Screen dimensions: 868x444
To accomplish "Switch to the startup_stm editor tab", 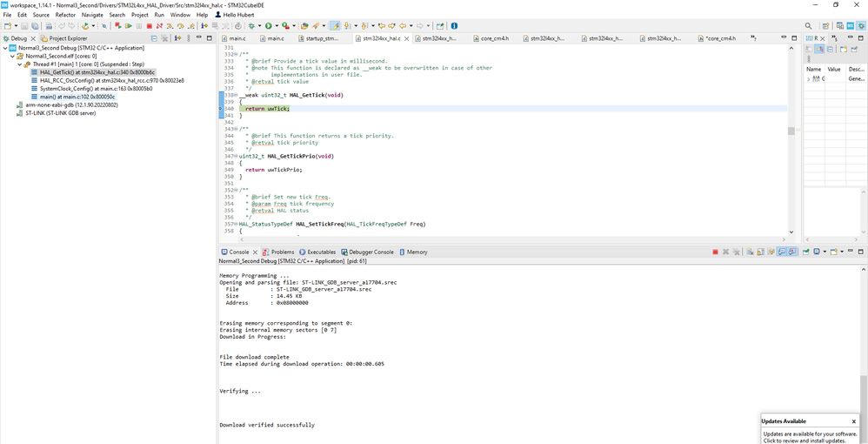I will click(318, 38).
